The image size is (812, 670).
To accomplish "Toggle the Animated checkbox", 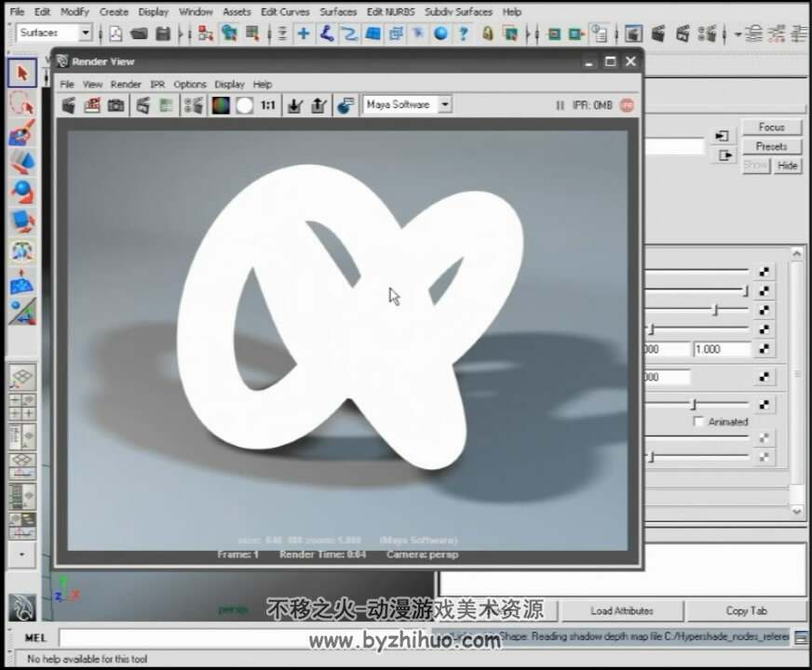I will (698, 422).
